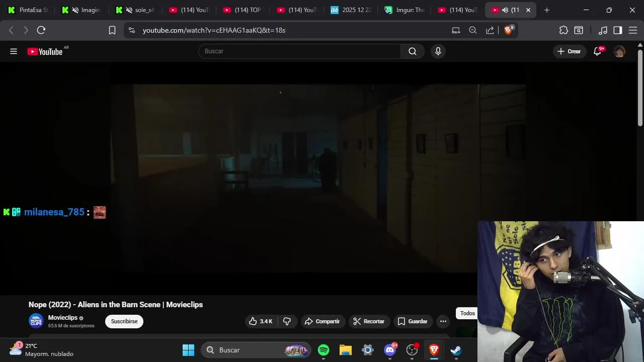Screen dimensions: 644x362
Task: Click the taskbar Buscar search box
Action: coord(256,350)
